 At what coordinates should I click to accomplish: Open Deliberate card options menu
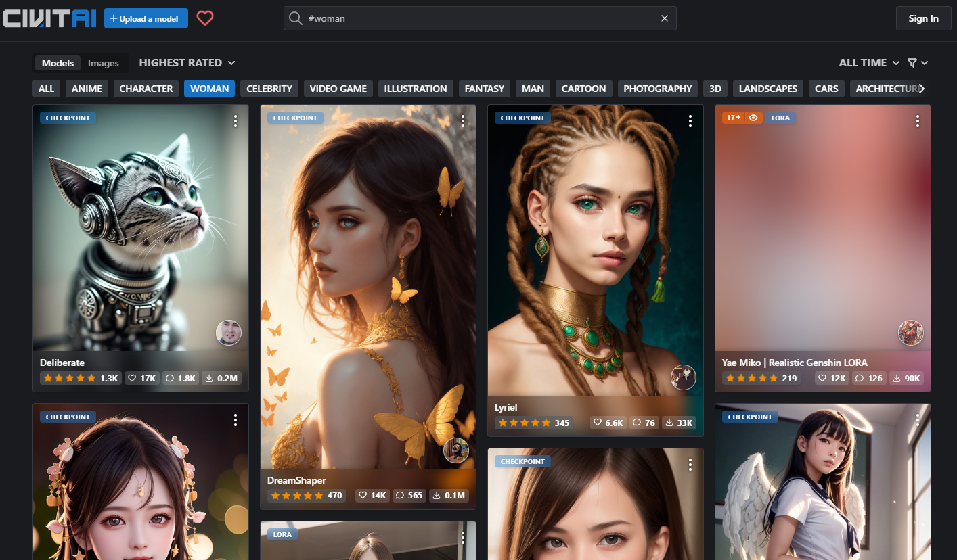(x=236, y=121)
